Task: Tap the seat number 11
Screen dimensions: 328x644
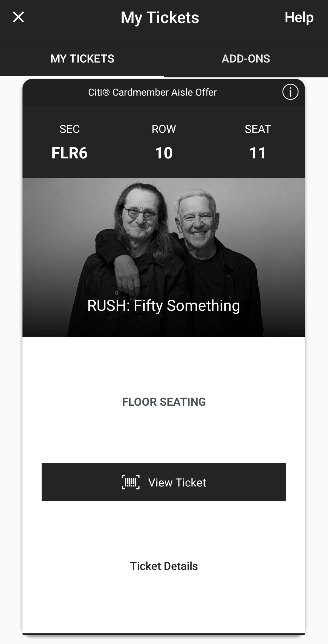Action: click(258, 153)
